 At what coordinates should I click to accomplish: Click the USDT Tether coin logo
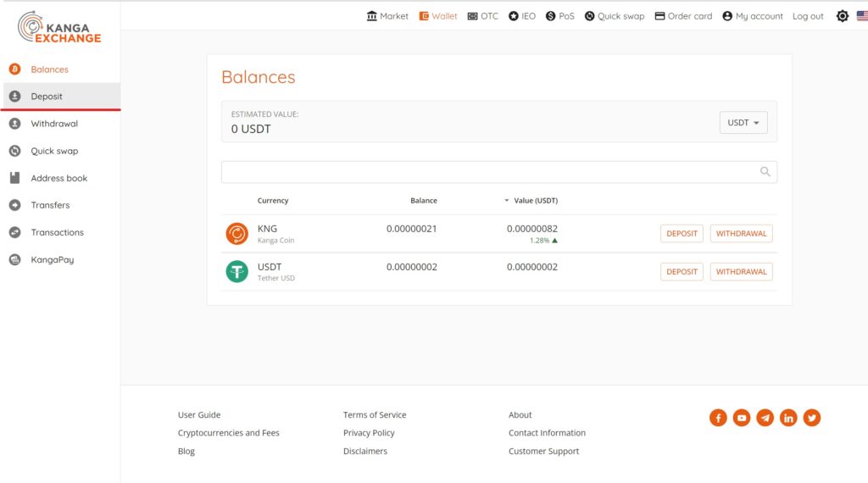tap(237, 272)
